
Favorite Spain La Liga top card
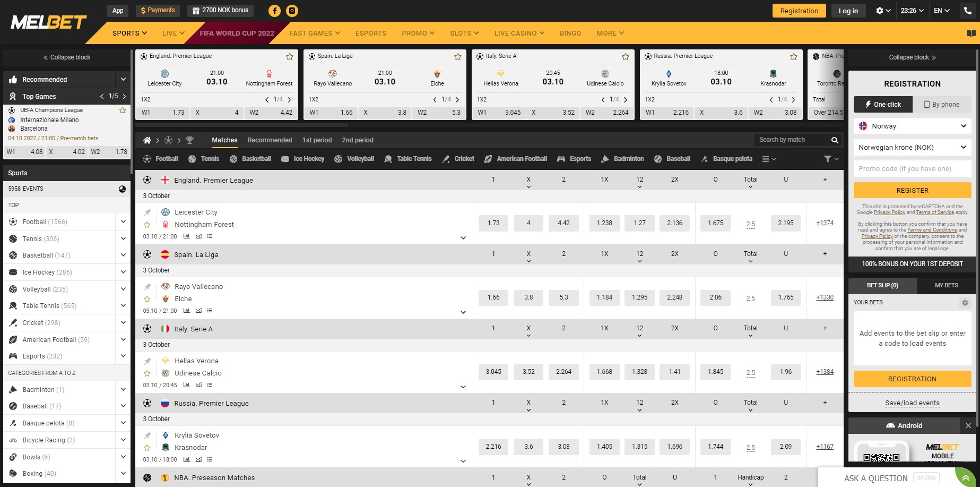point(458,56)
